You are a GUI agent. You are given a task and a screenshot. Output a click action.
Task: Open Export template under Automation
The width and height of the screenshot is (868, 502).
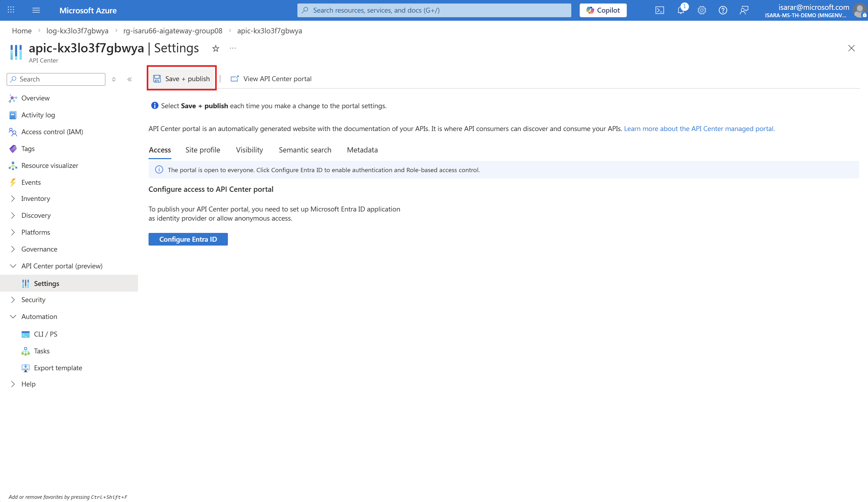point(58,368)
